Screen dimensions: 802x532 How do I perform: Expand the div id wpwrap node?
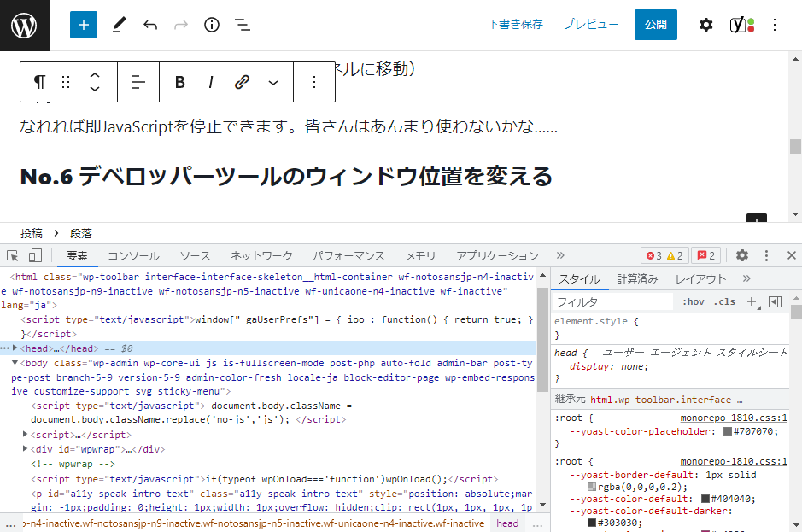25,448
